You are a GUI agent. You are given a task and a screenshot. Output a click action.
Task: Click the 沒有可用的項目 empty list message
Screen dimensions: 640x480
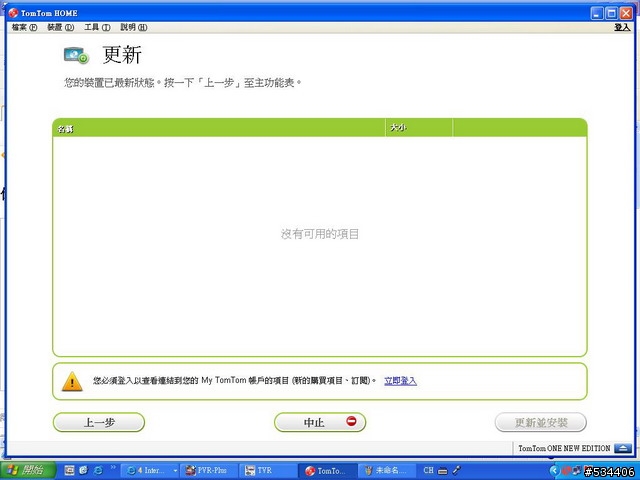320,234
